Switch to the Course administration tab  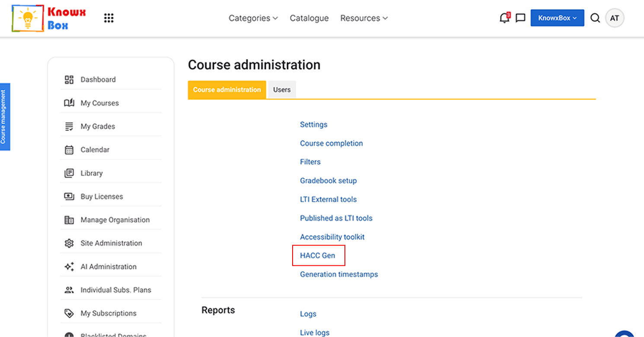227,90
